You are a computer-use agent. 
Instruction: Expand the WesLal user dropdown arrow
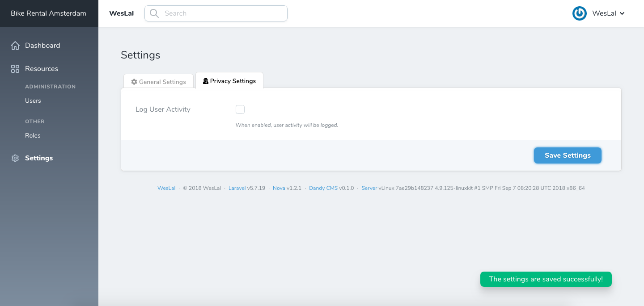(622, 13)
